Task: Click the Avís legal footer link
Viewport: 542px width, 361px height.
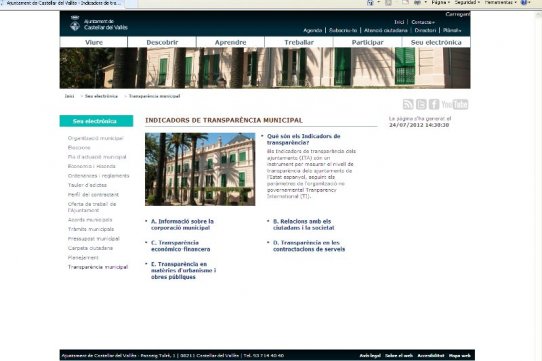Action: [370, 355]
